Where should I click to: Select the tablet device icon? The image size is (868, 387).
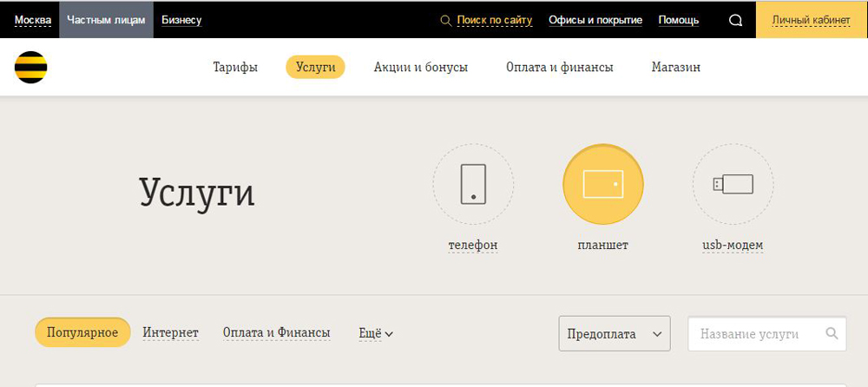pyautogui.click(x=602, y=184)
